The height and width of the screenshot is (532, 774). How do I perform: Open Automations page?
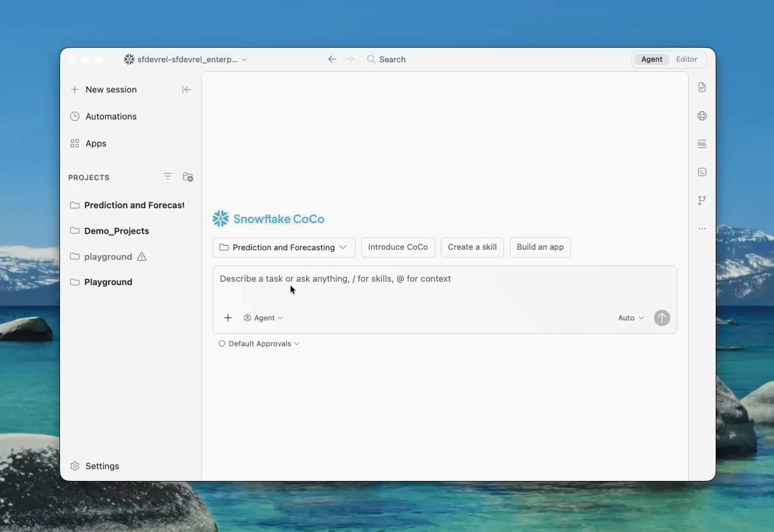[104, 116]
